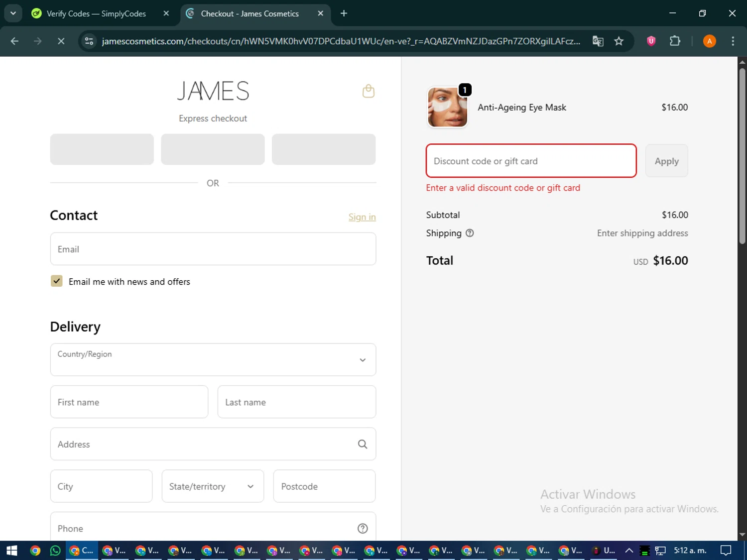Screen dimensions: 747x560
Task: Click the 'Enter a valid discount code' error
Action: point(503,188)
